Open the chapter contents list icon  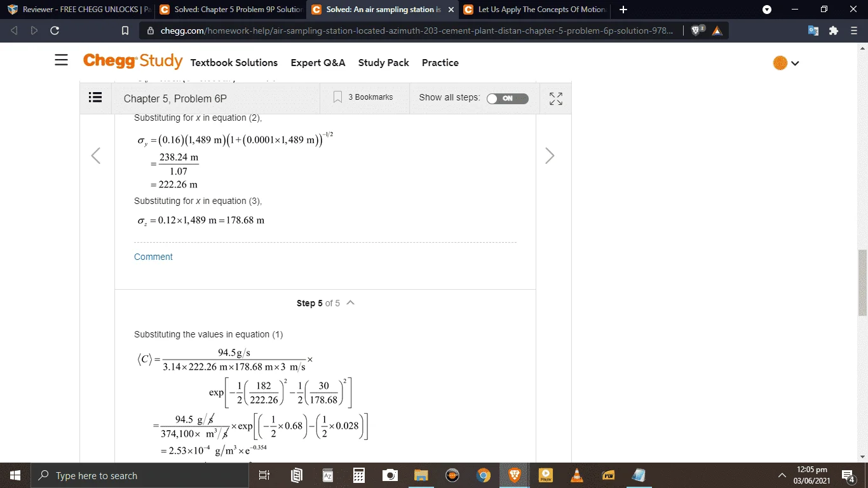click(x=95, y=98)
